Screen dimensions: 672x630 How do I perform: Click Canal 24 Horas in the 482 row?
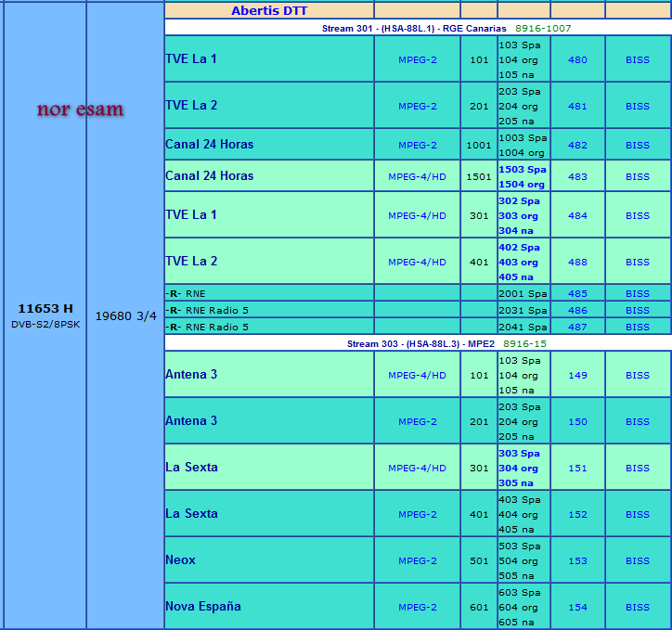(x=209, y=145)
